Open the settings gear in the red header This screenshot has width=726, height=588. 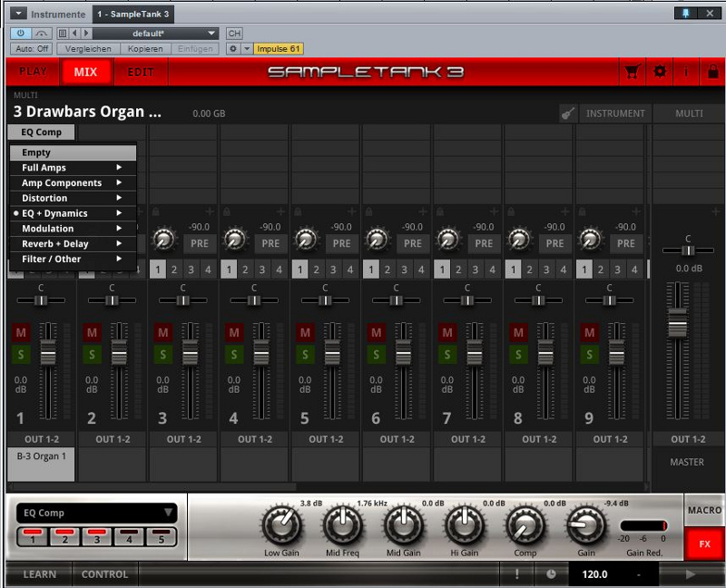tap(660, 72)
